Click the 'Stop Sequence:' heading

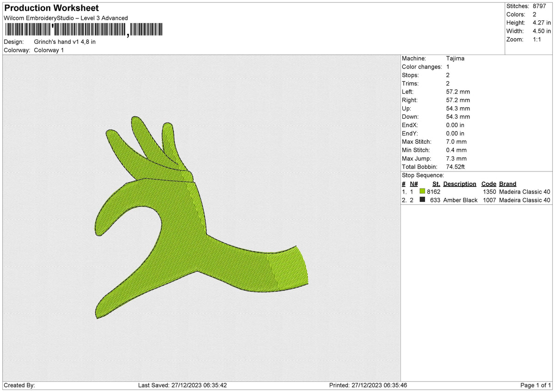423,175
